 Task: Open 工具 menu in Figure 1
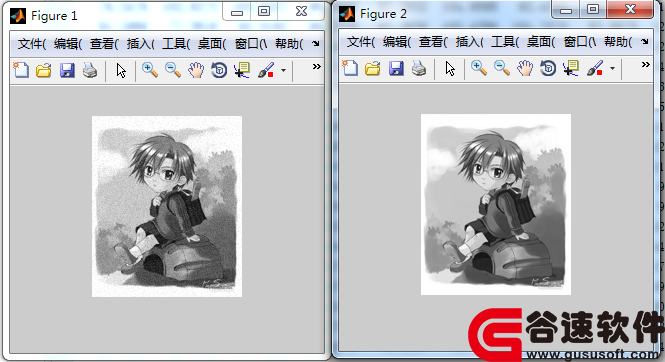176,43
